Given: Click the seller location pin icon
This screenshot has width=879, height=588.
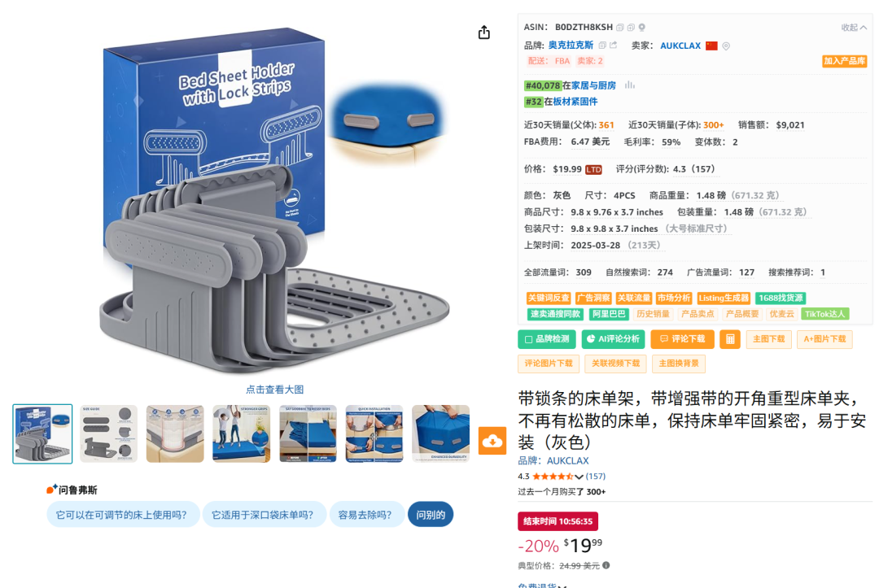Looking at the screenshot, I should (x=726, y=46).
